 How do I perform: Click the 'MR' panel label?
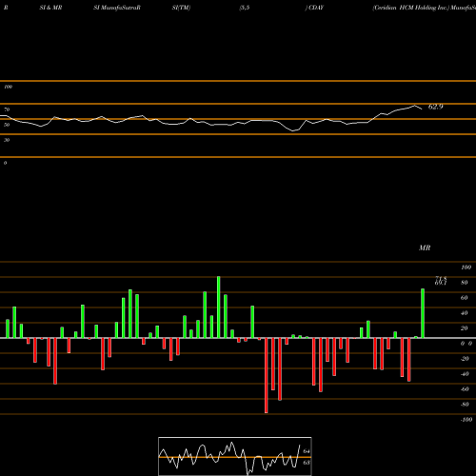425,248
